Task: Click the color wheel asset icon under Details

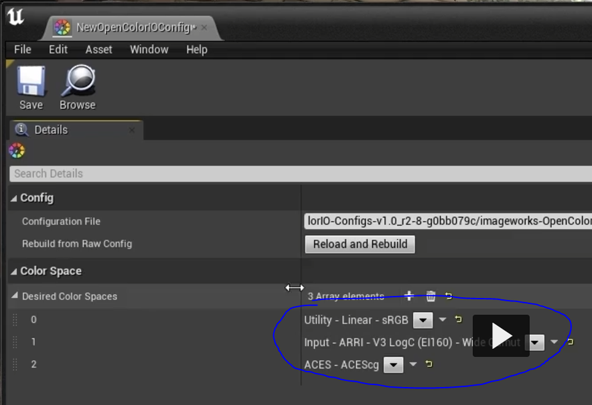Action: coord(17,151)
